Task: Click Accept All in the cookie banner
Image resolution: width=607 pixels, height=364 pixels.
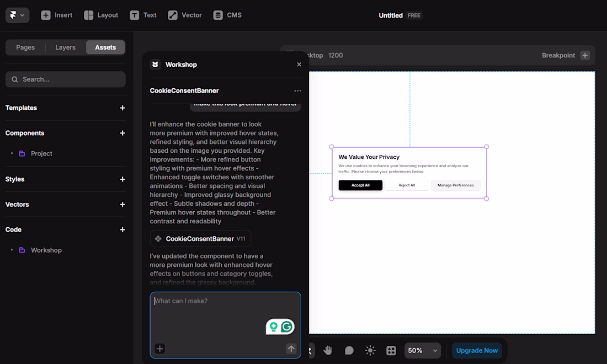Action: [x=360, y=185]
